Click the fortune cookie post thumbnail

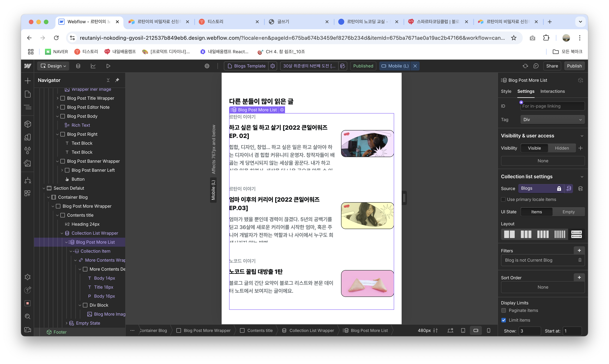(367, 284)
